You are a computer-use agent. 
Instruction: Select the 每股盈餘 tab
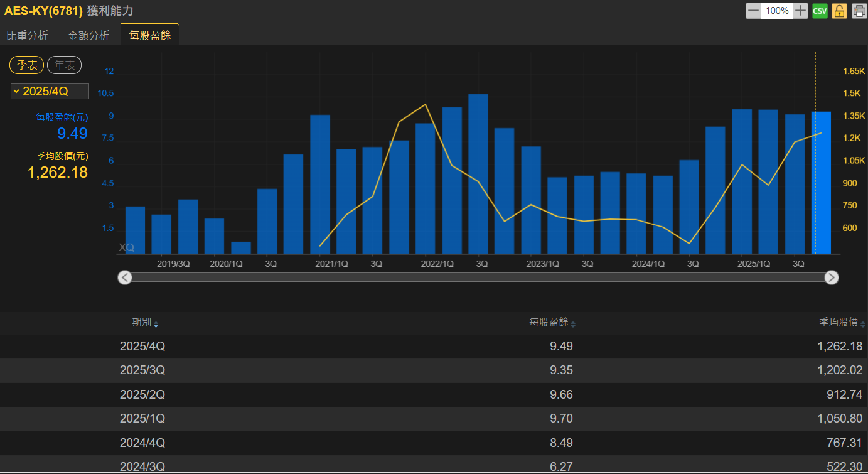pyautogui.click(x=149, y=36)
